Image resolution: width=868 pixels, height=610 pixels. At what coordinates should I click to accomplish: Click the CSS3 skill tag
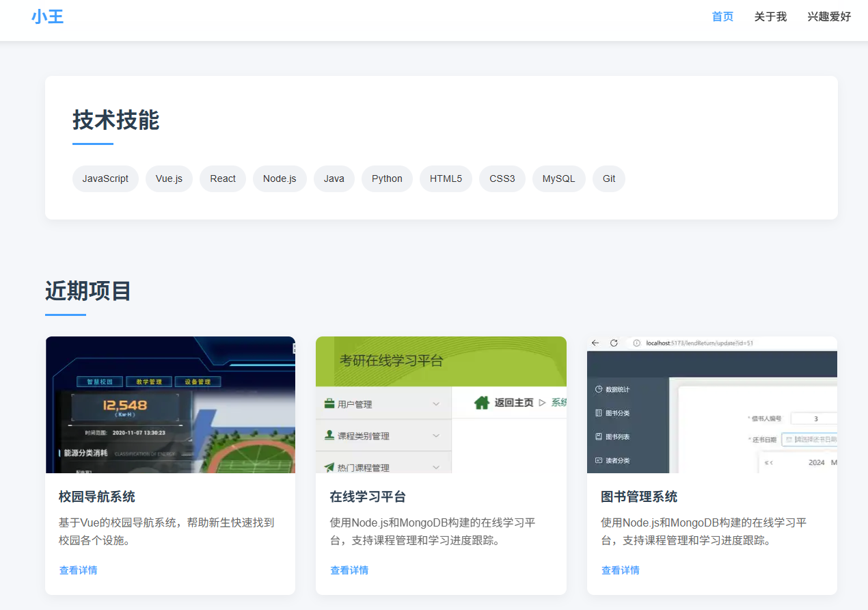[x=502, y=178]
